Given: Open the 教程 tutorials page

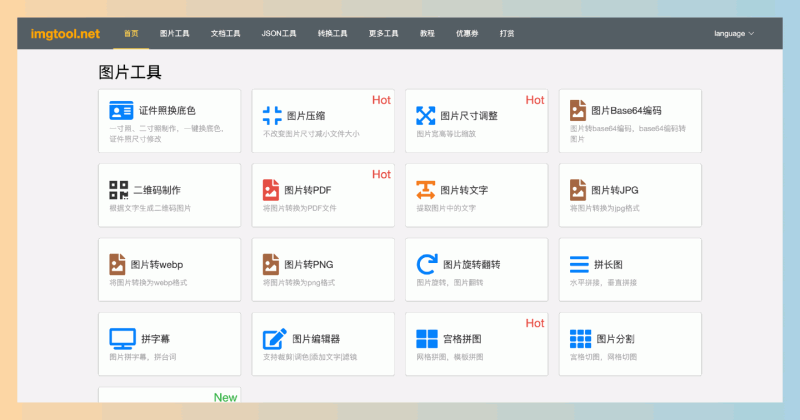Looking at the screenshot, I should coord(427,34).
